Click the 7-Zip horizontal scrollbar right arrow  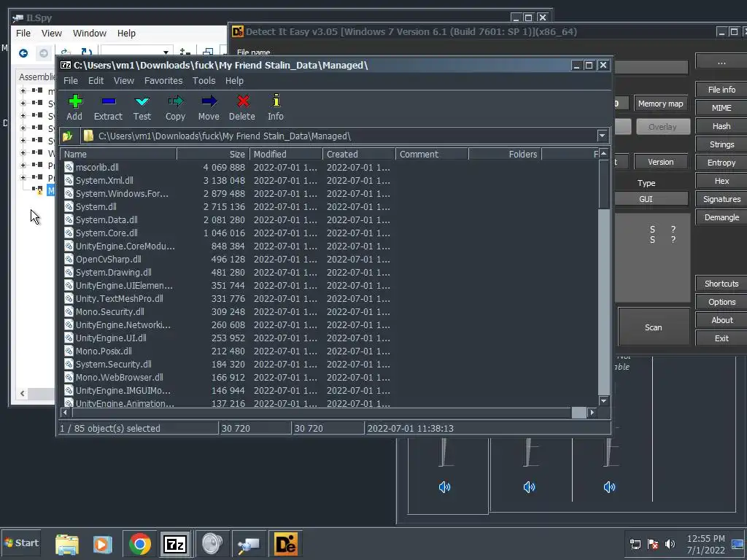[x=592, y=413]
